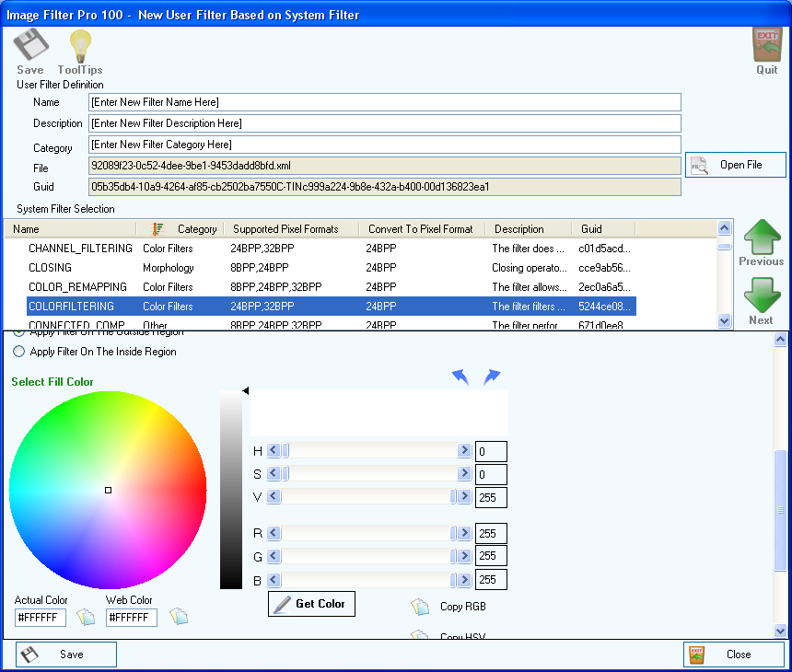The image size is (792, 672).
Task: Click the S value box
Action: click(x=491, y=475)
